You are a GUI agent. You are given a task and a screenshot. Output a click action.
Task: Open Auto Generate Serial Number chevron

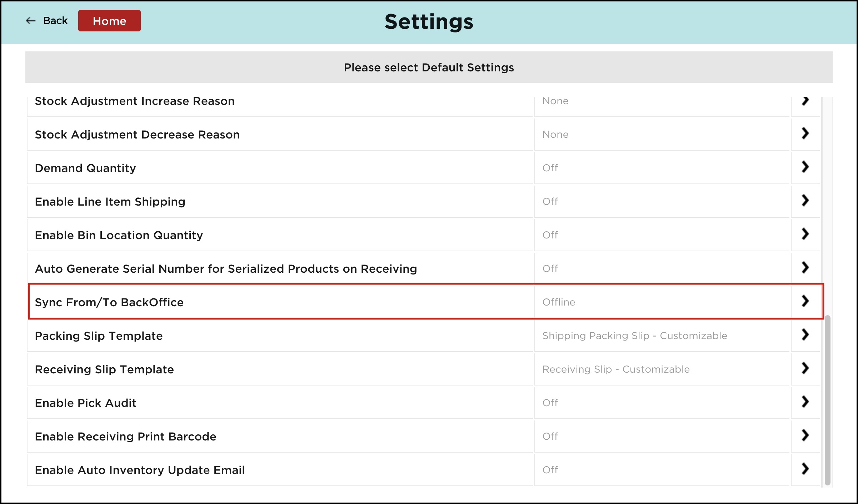tap(805, 268)
